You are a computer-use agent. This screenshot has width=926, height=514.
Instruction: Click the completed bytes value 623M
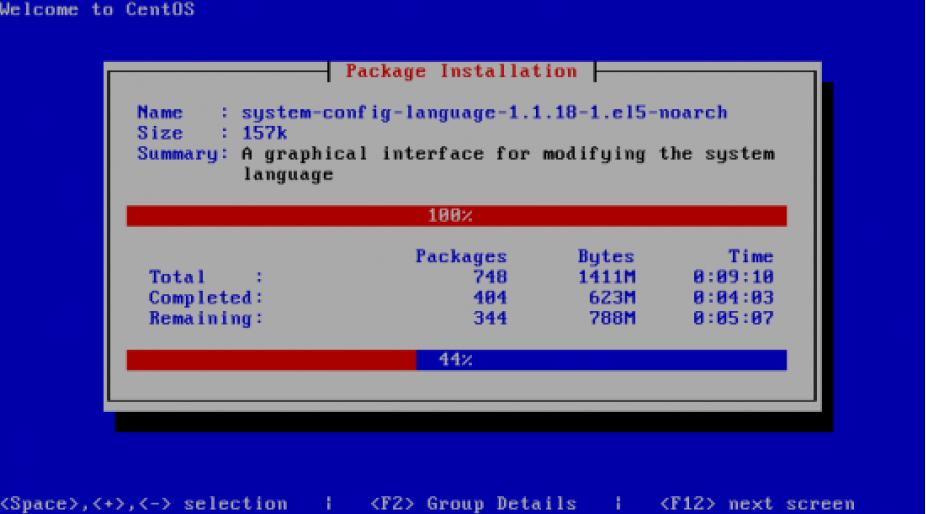(612, 297)
